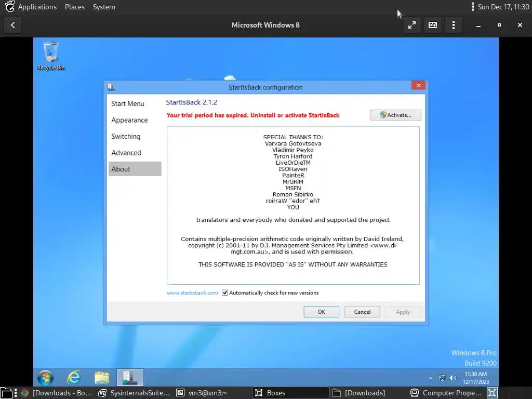Open the Applications menu
Image resolution: width=532 pixels, height=399 pixels.
click(x=37, y=7)
